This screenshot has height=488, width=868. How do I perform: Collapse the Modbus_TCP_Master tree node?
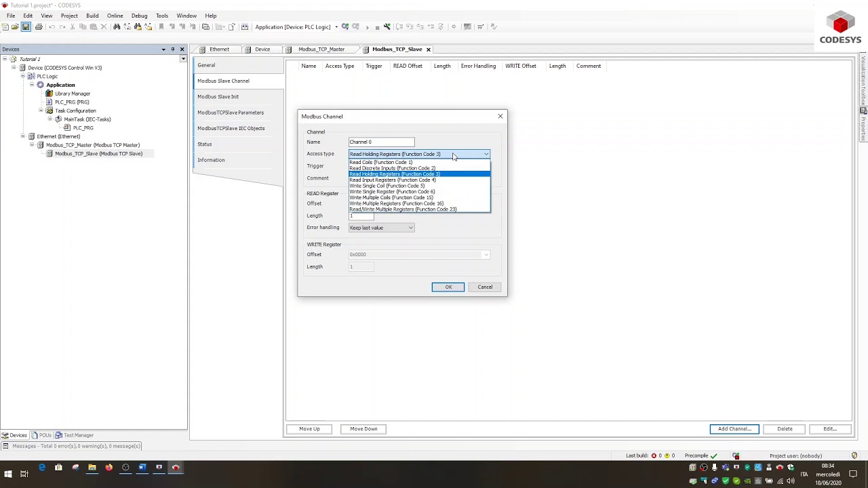[31, 145]
